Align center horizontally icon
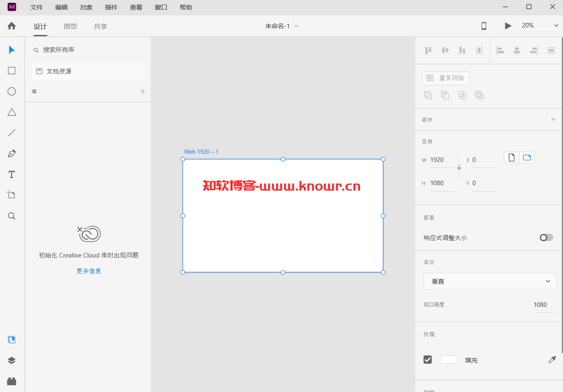Screen dimensions: 563x392 pos(516,50)
